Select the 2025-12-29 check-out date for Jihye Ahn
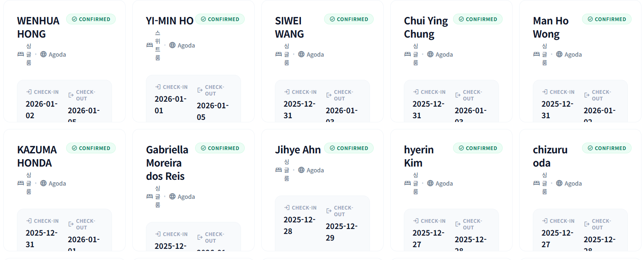 [341, 232]
